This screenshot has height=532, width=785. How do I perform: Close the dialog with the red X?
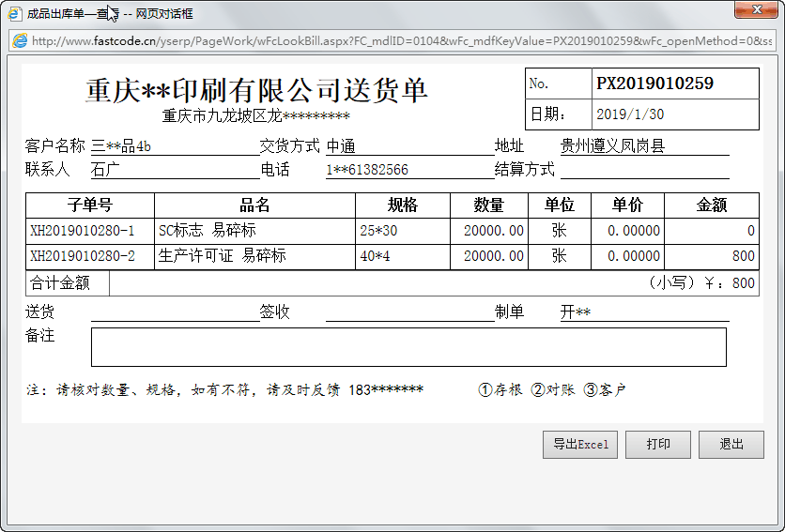756,9
